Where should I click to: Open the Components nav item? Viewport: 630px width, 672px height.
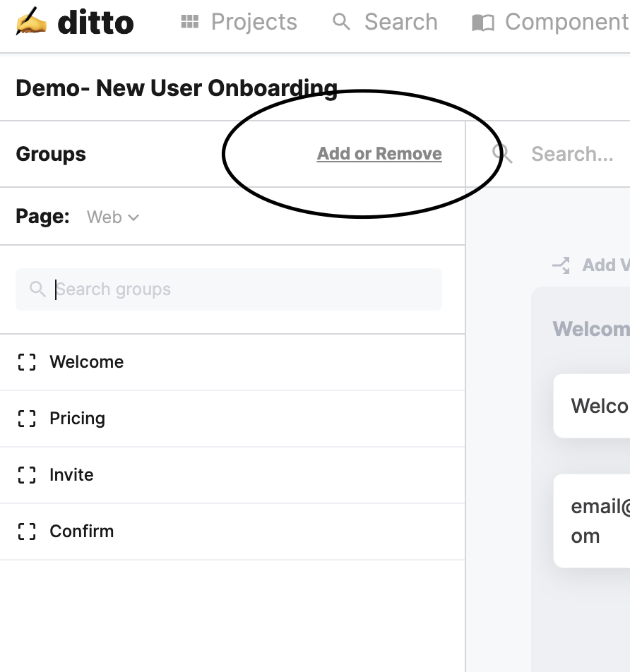coord(567,21)
